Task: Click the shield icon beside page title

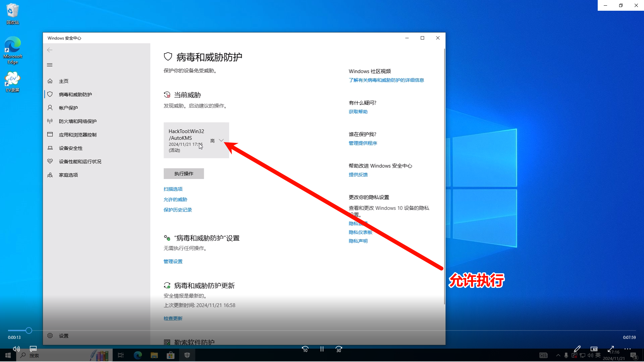Action: (168, 57)
